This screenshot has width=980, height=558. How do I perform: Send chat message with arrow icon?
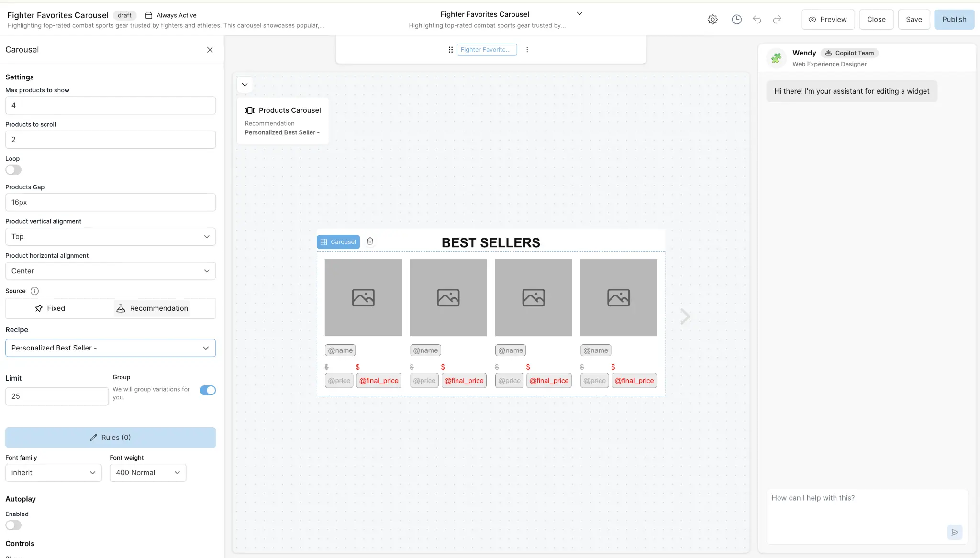[x=955, y=532]
